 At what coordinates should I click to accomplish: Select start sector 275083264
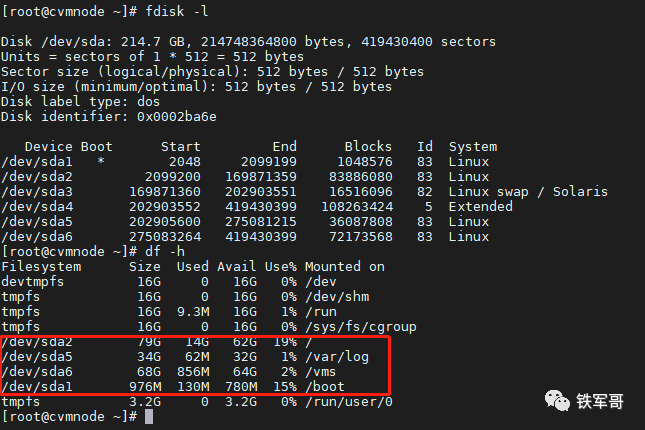165,237
